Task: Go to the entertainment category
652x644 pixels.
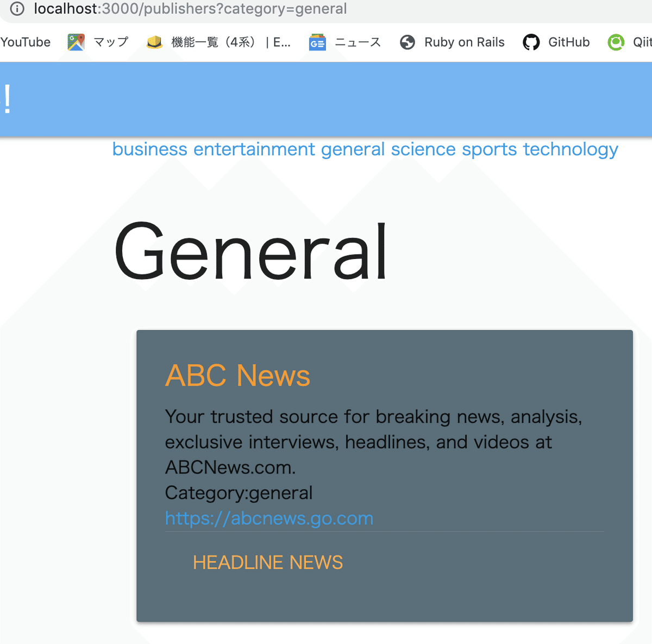Action: [x=254, y=149]
